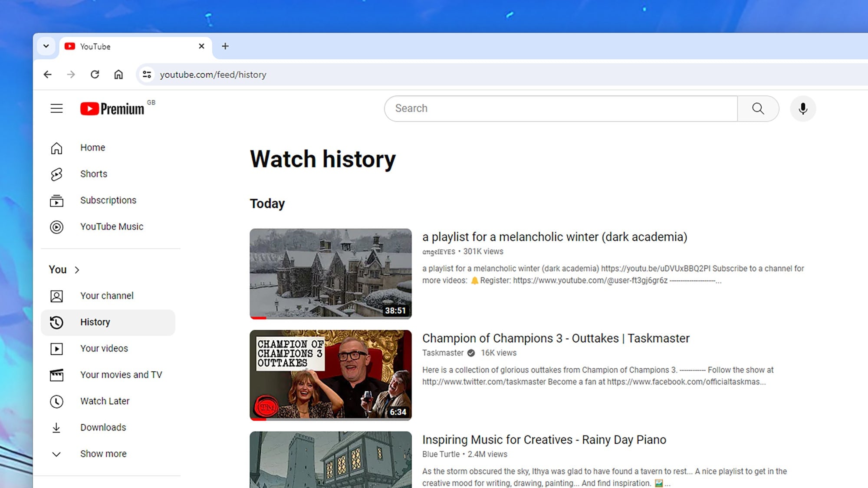Click the search magnifying glass button

pos(758,108)
